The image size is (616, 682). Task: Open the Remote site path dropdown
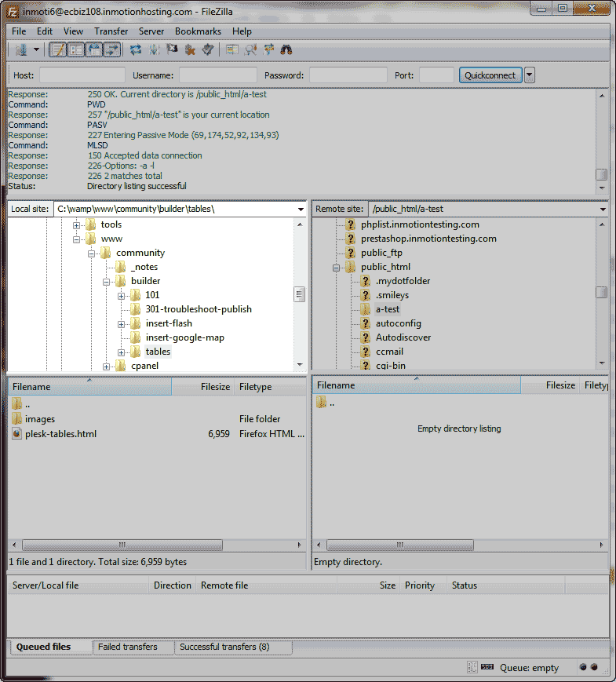click(602, 210)
